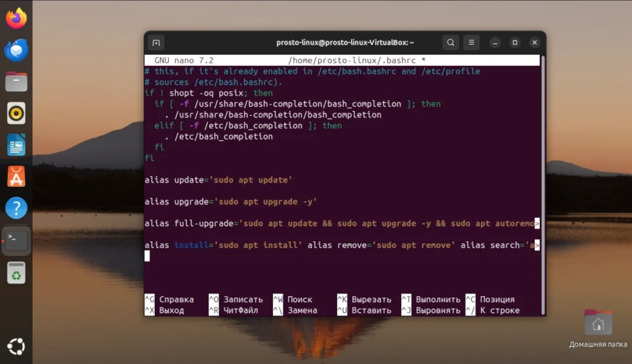
Task: Launch Thunderbird mail from the dock
Action: coord(16,50)
